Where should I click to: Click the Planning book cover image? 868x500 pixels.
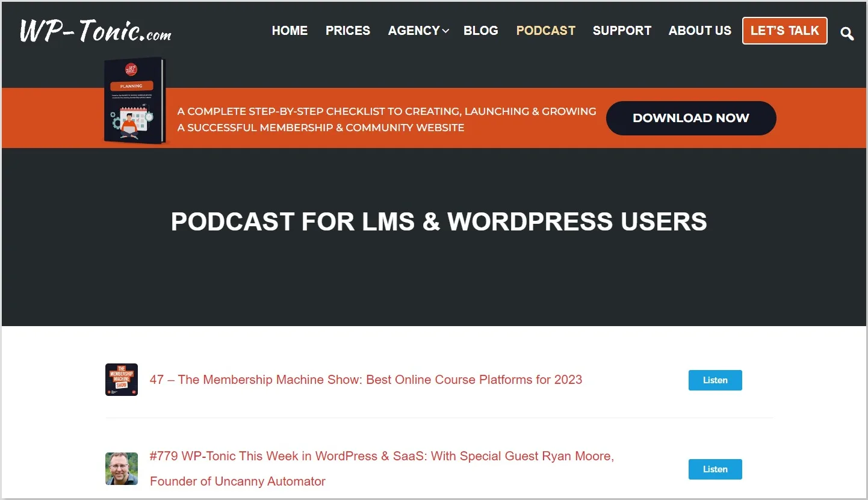[x=134, y=100]
